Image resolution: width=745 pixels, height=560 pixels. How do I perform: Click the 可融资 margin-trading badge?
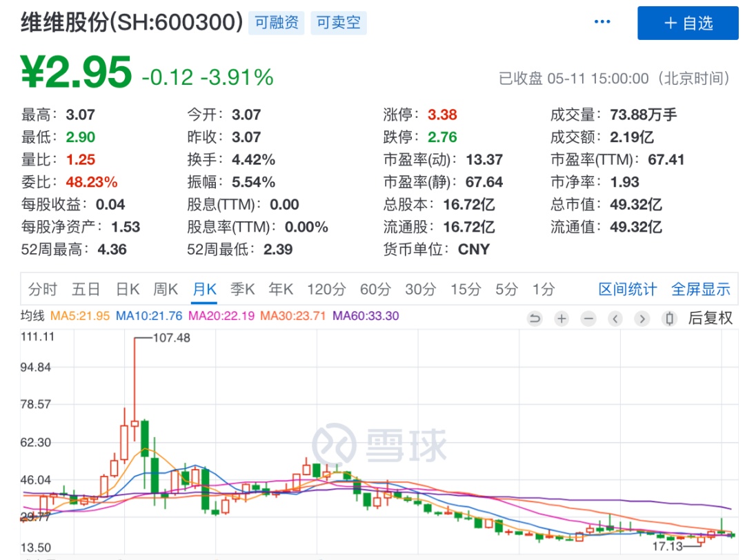pyautogui.click(x=276, y=22)
